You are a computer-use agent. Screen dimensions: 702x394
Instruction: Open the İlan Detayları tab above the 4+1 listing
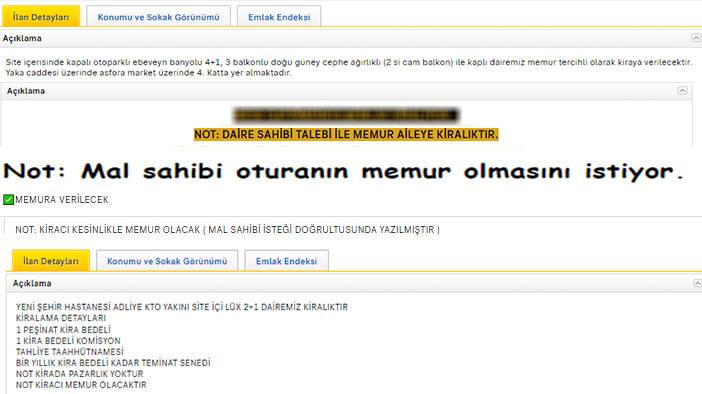tap(41, 17)
